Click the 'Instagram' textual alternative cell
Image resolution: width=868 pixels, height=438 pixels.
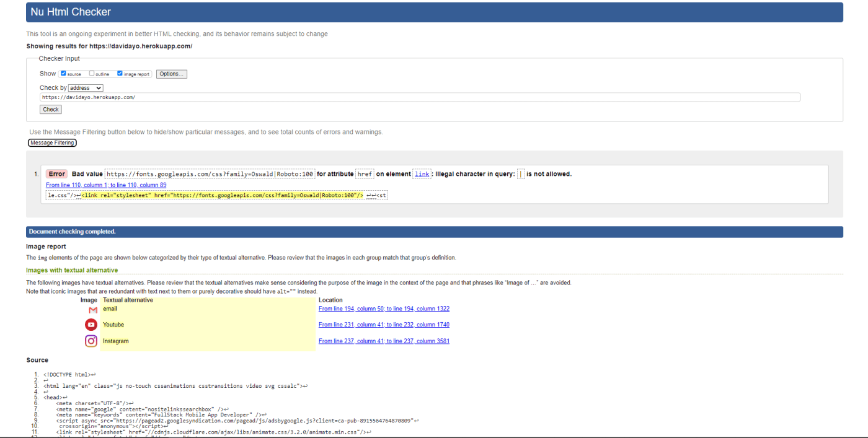point(208,341)
